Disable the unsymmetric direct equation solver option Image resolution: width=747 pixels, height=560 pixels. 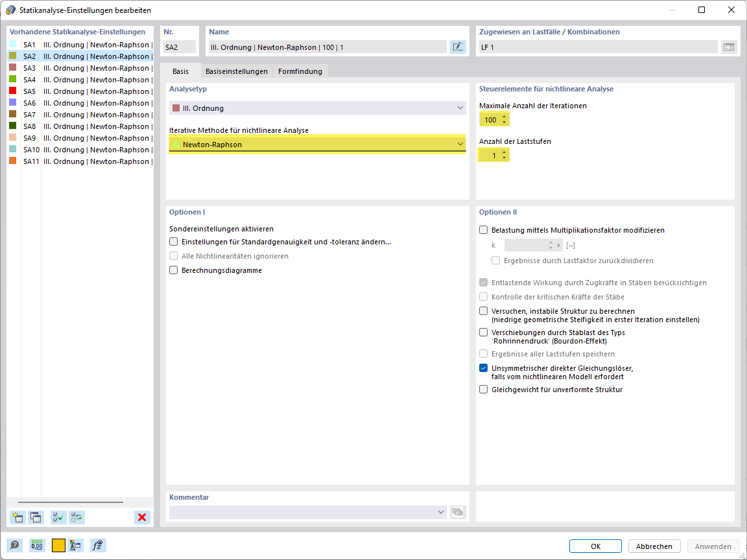[482, 367]
